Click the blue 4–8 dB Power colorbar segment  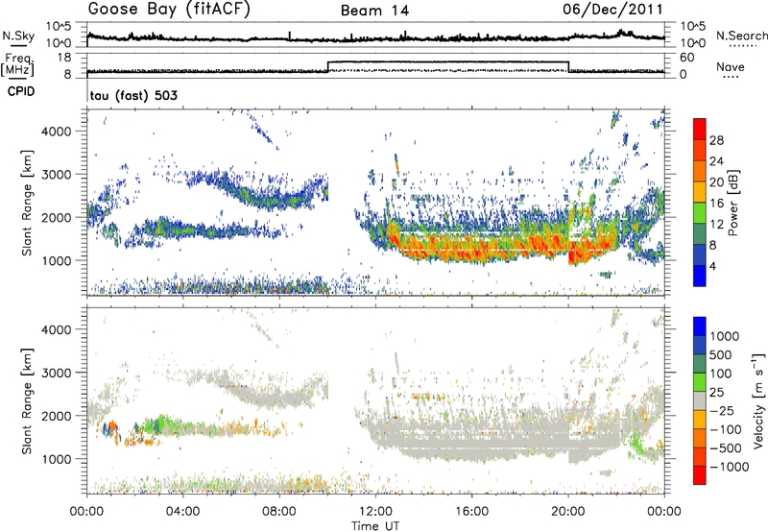tap(700, 254)
